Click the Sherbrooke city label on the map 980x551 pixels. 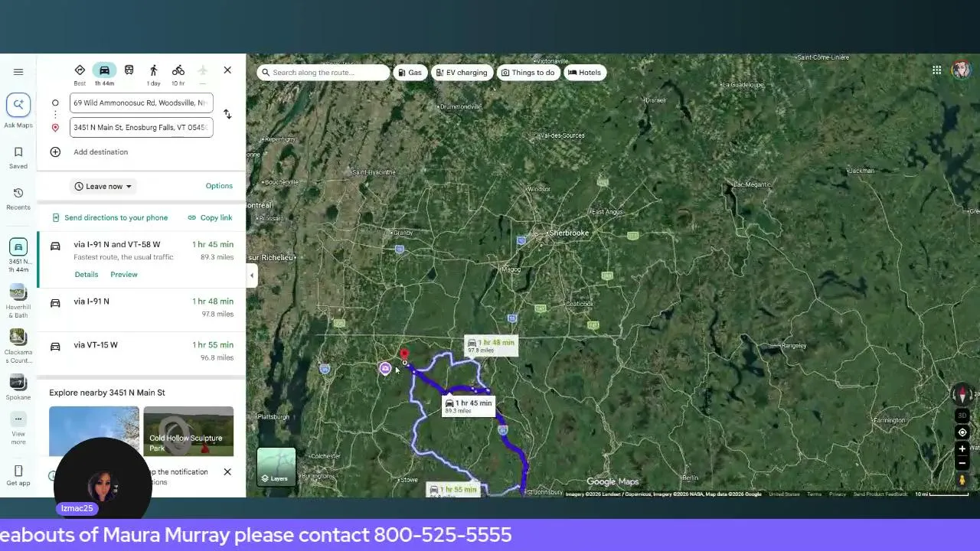pos(569,233)
